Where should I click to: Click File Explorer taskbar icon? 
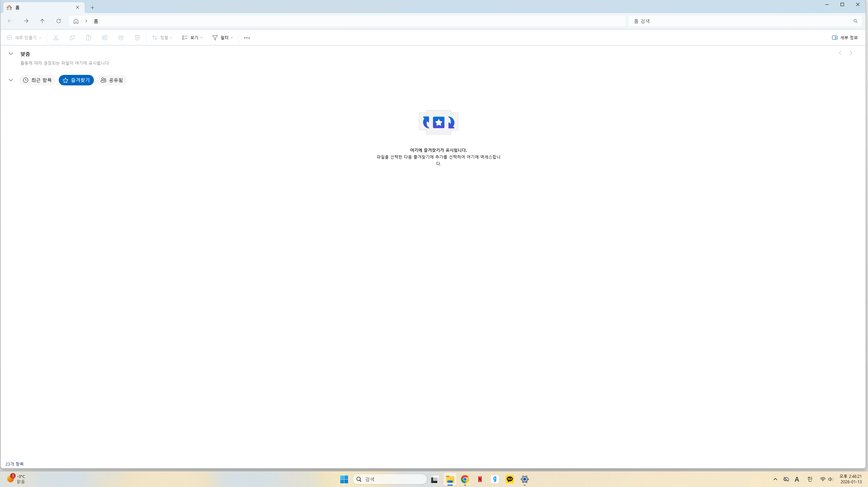click(x=450, y=479)
